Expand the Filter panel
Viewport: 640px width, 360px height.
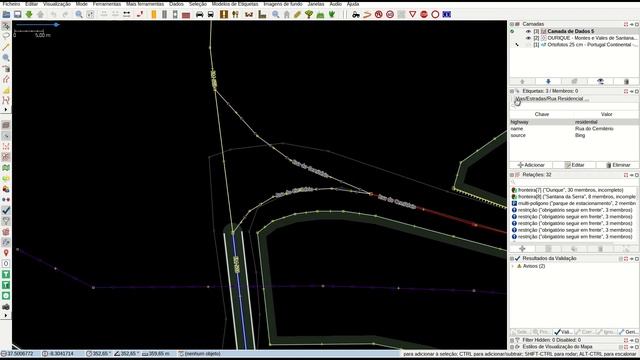pos(512,340)
